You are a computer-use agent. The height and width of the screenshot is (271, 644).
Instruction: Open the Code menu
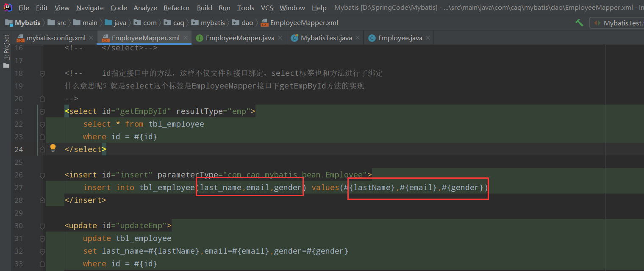tap(119, 8)
